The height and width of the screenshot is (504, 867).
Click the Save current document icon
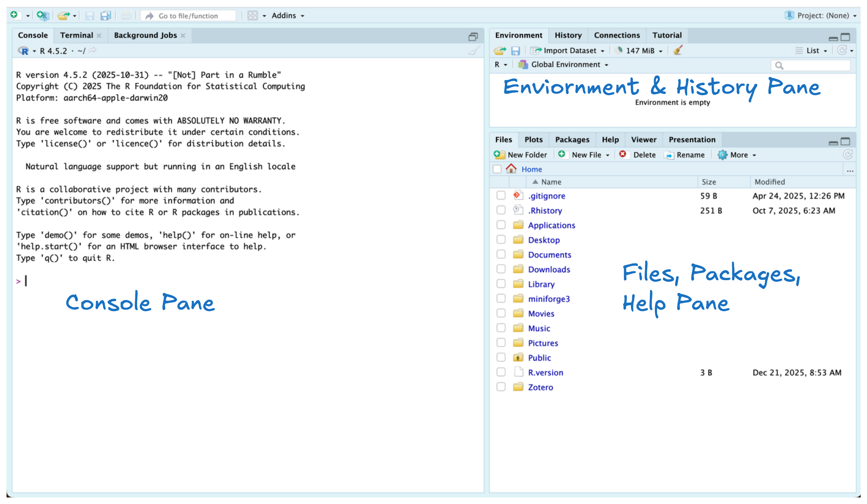click(90, 15)
